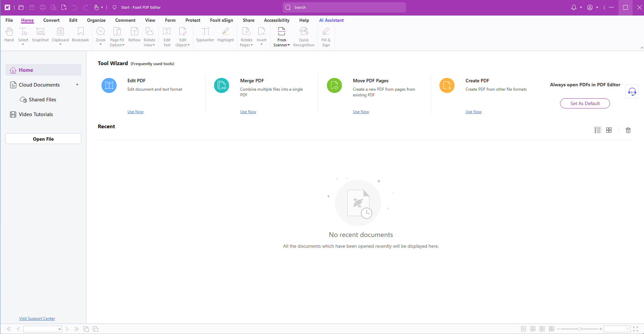The image size is (644, 334).
Task: Switch to the Comment tab
Action: coord(125,20)
